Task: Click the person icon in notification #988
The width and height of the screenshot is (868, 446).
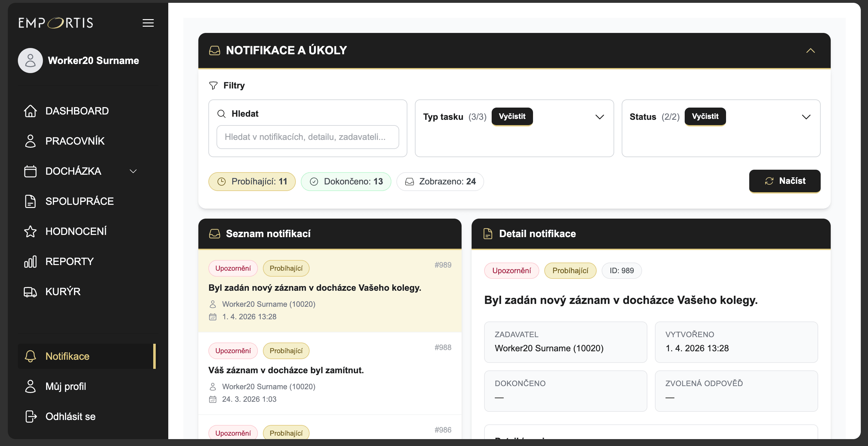Action: (x=213, y=387)
